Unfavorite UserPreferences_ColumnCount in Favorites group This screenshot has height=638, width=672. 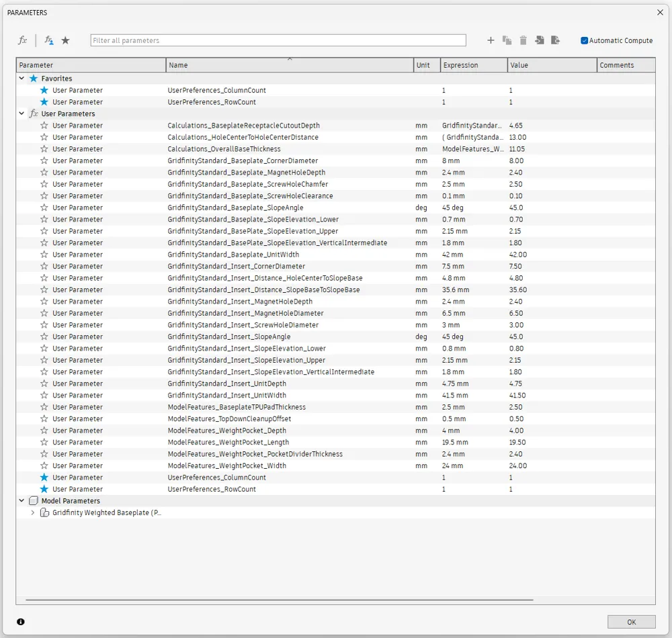[x=44, y=90]
